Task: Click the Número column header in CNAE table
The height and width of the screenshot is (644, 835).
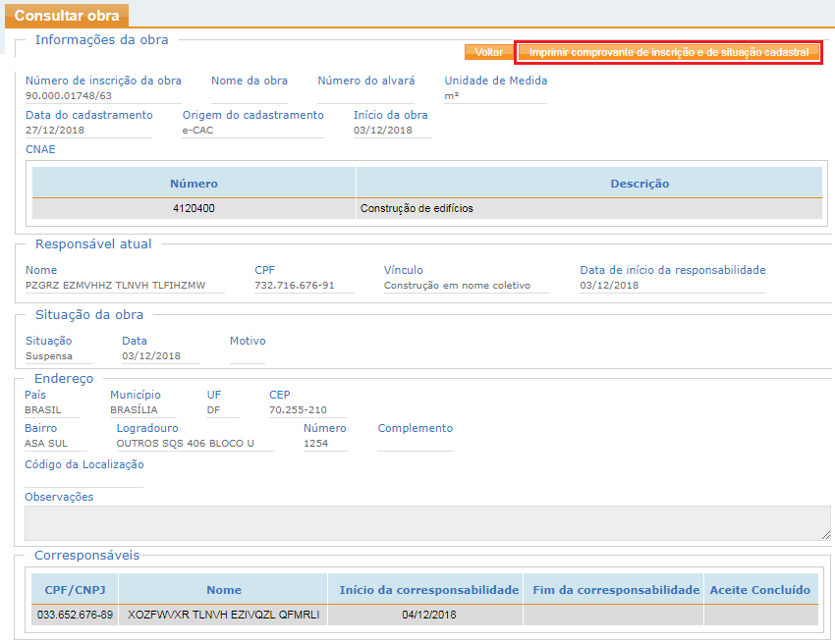Action: click(x=194, y=184)
